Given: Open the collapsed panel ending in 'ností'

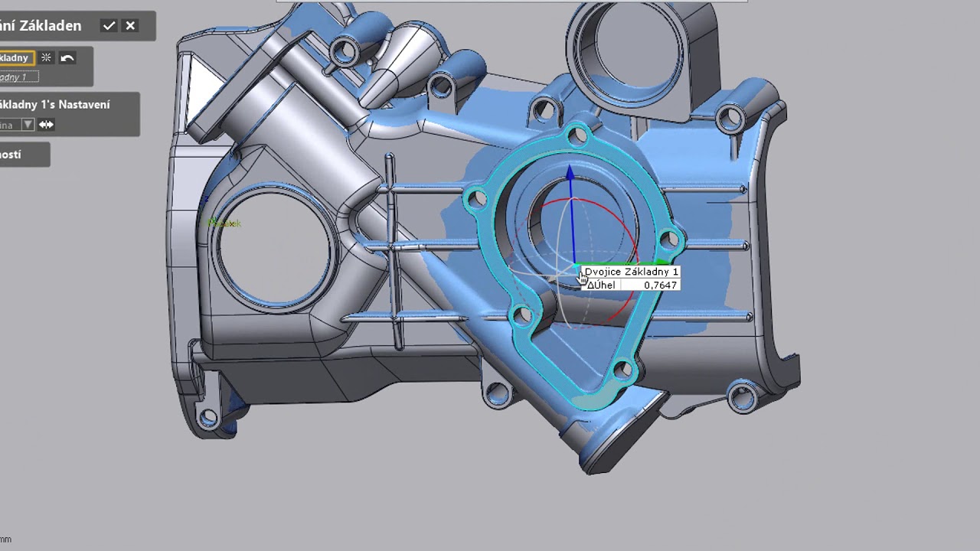Looking at the screenshot, I should 15,155.
